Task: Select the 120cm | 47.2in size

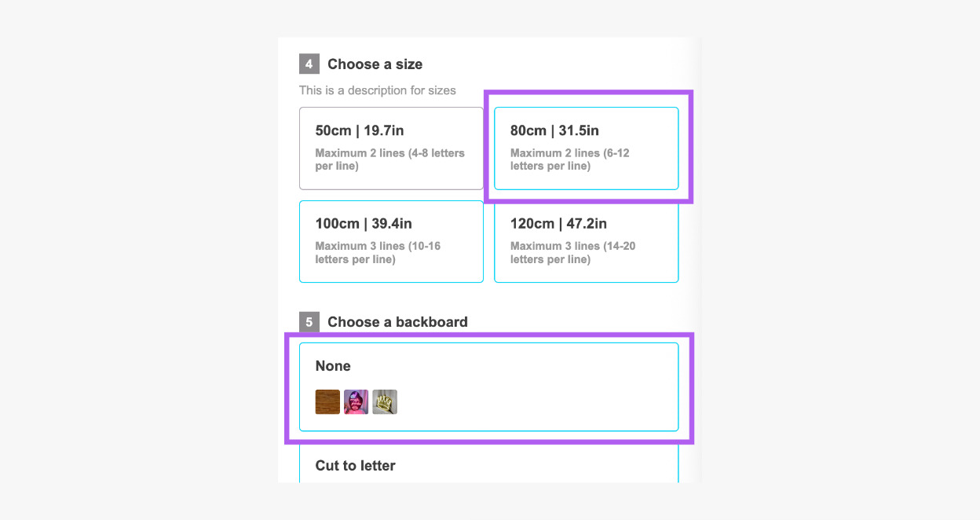Action: tap(586, 241)
